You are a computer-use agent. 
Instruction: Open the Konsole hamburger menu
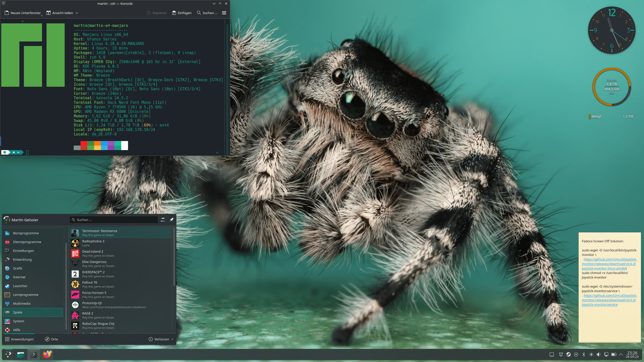[x=224, y=13]
